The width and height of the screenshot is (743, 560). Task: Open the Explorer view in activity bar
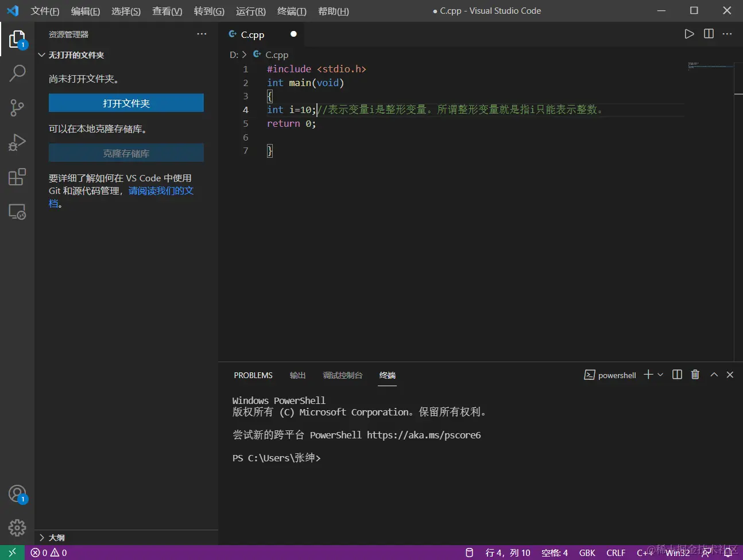coord(17,40)
